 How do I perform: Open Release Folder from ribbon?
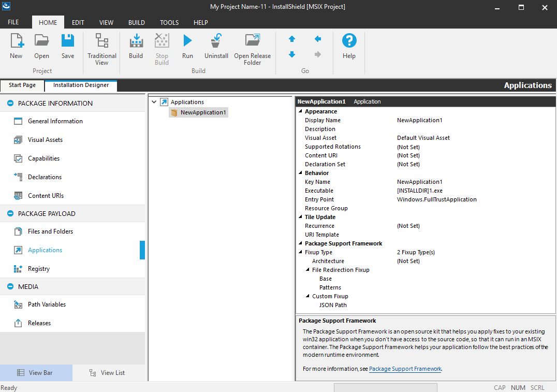tap(252, 42)
